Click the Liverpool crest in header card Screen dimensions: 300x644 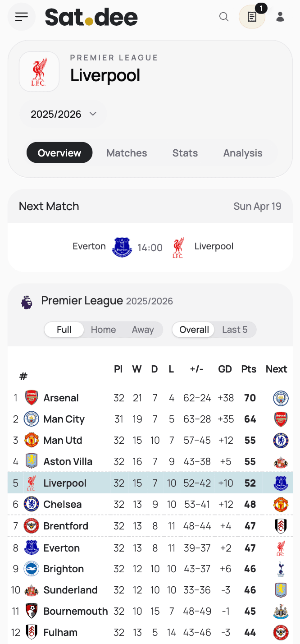click(x=39, y=72)
